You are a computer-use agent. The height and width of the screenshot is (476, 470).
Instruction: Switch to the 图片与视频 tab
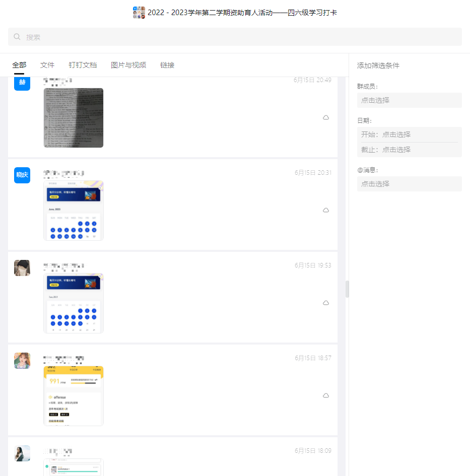pos(128,65)
